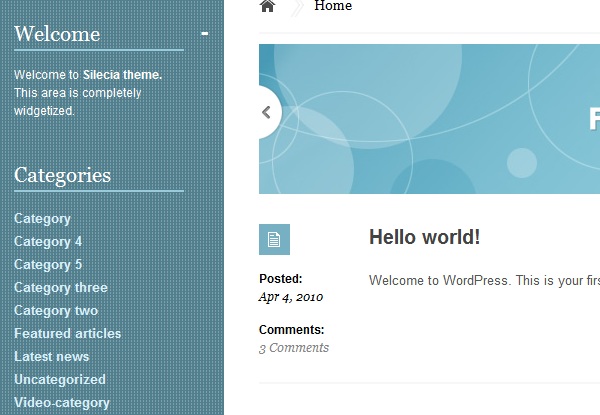Open the 3 Comments link
The image size is (600, 415).
click(294, 348)
